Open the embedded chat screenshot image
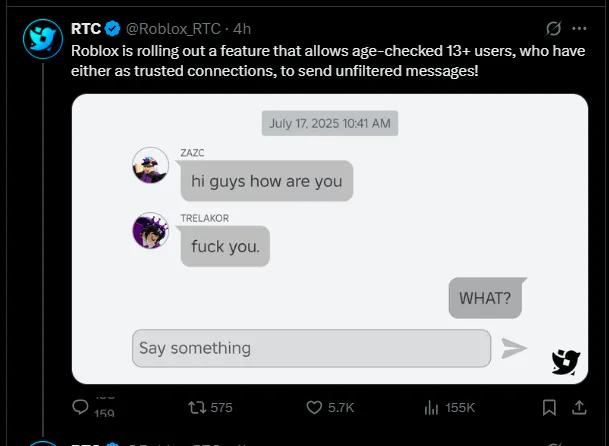Screen dimensions: 609x446 [x=330, y=239]
